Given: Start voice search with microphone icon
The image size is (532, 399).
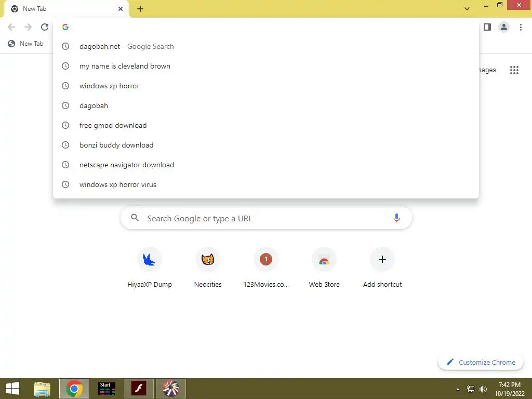Looking at the screenshot, I should click(x=396, y=218).
